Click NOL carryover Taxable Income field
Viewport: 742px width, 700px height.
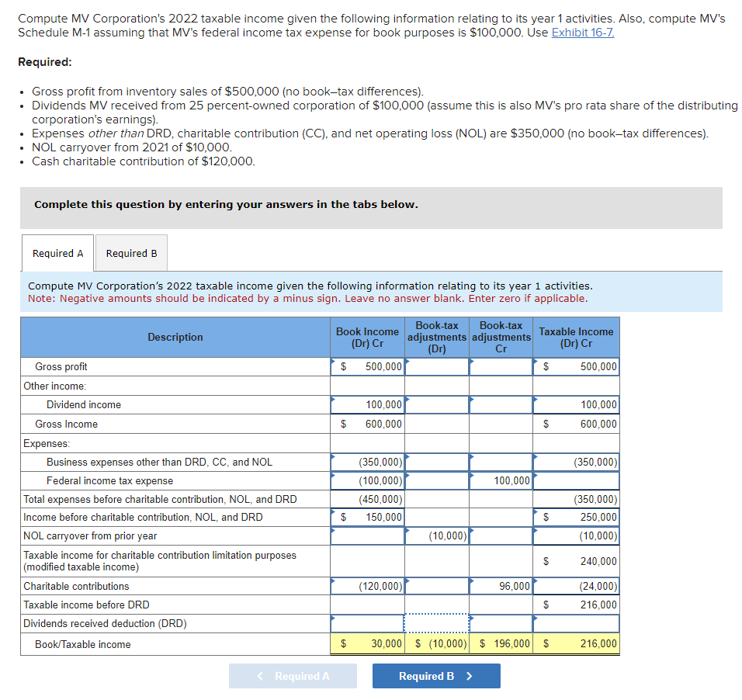click(576, 535)
